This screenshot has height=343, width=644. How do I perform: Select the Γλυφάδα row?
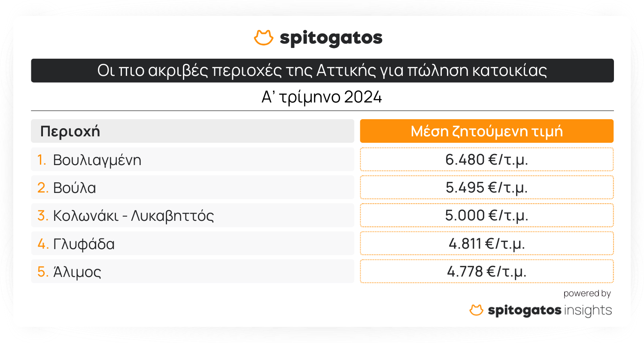pyautogui.click(x=192, y=244)
